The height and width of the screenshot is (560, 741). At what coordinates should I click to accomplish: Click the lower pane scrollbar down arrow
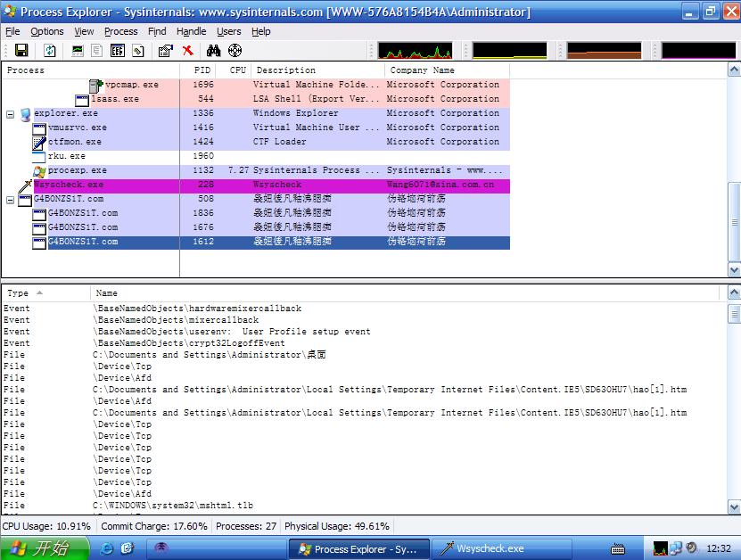click(x=734, y=507)
